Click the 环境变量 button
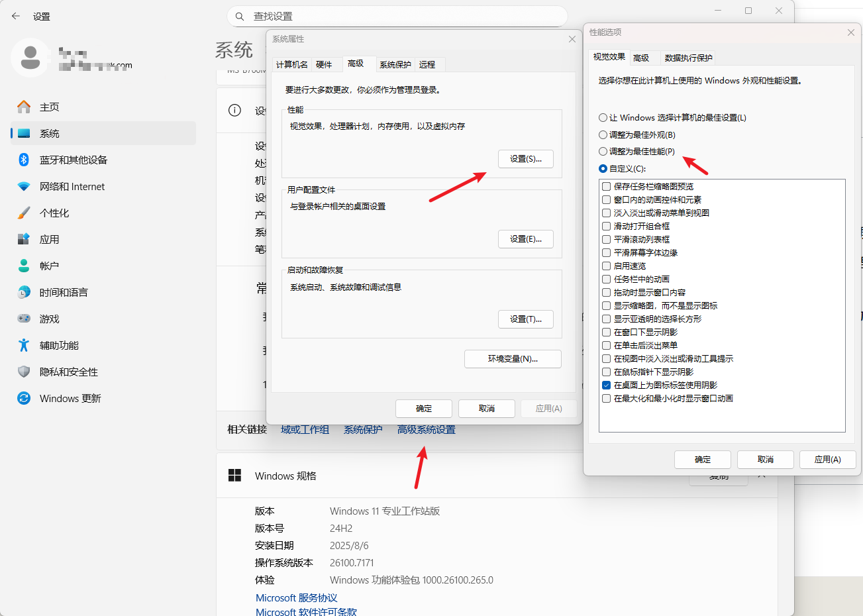Screen dimensions: 863x616 tap(512, 358)
